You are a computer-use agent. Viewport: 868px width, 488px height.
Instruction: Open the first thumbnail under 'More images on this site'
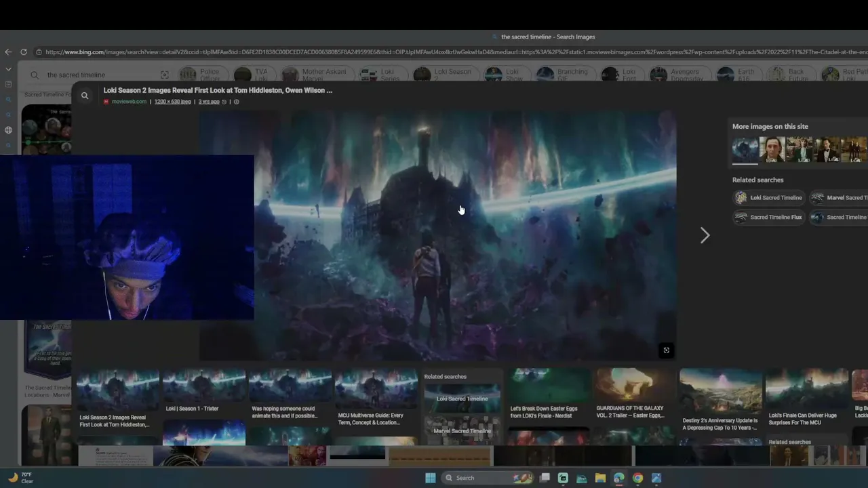(745, 149)
